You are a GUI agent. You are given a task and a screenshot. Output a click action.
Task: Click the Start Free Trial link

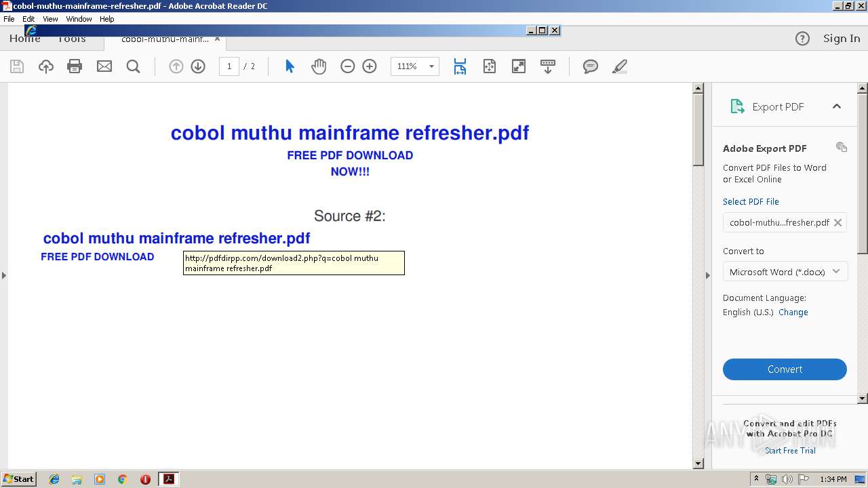[x=790, y=451]
